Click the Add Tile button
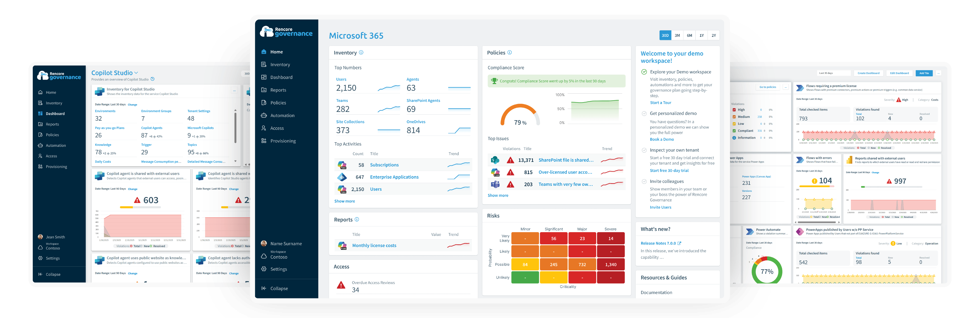 pos(924,73)
